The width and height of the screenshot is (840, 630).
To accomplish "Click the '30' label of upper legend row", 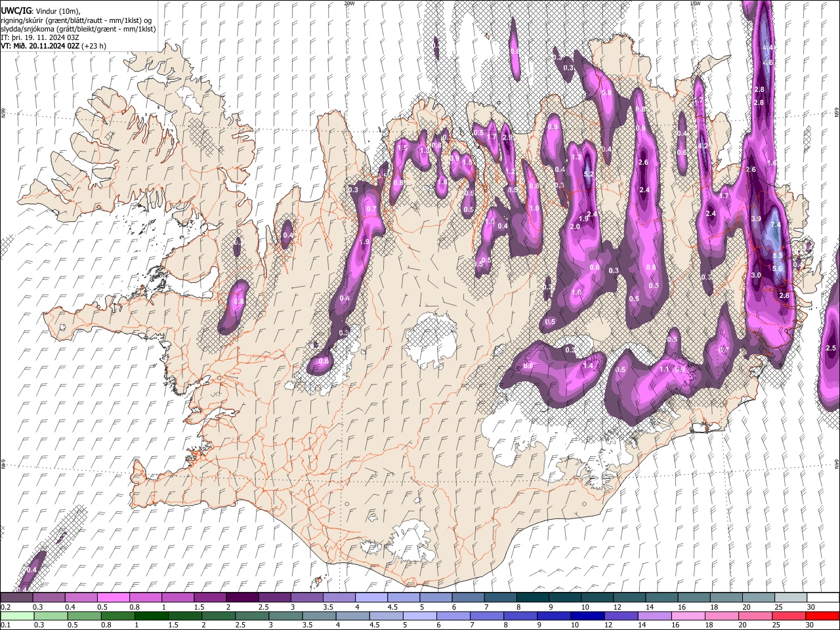I will (x=810, y=607).
